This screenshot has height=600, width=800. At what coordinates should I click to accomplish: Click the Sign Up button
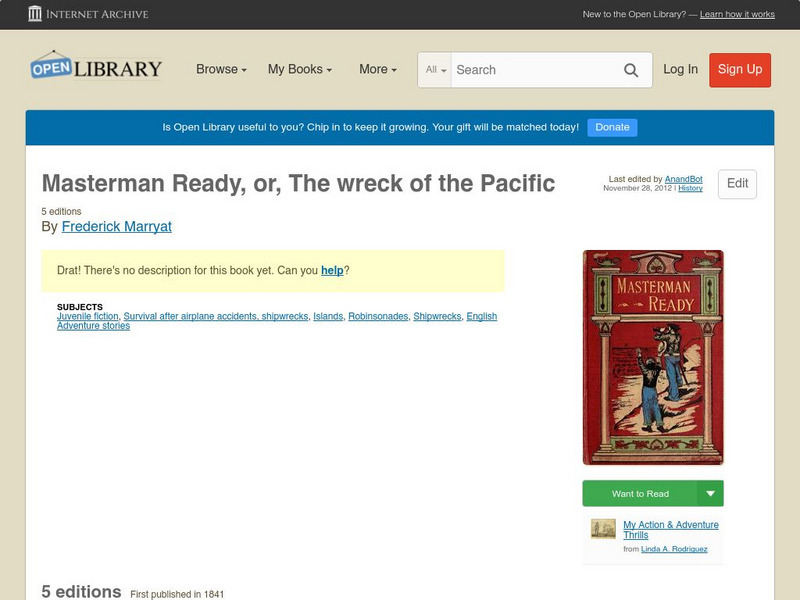pos(740,70)
